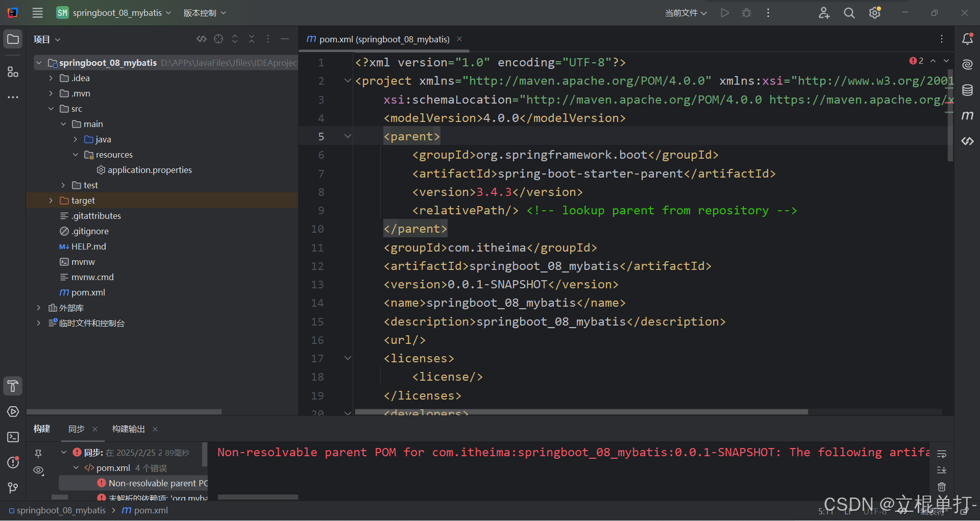Click project panel horizontal scrollbar
Image resolution: width=980 pixels, height=521 pixels.
coord(124,411)
